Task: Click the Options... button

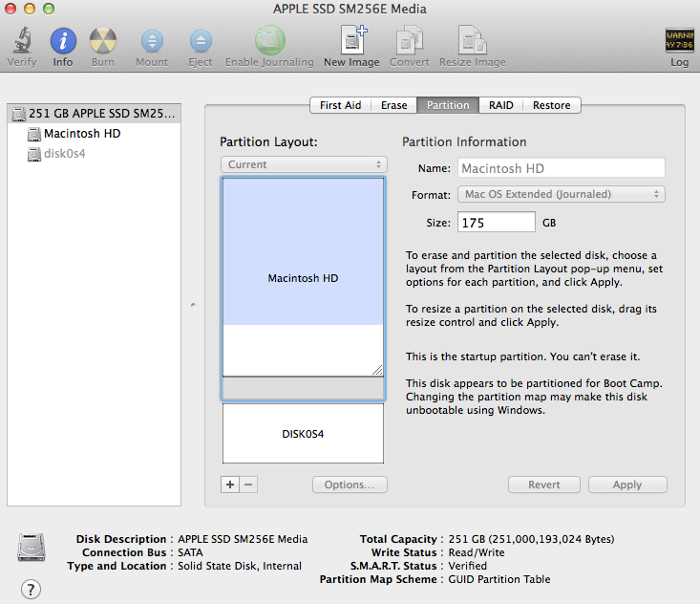Action: point(350,485)
